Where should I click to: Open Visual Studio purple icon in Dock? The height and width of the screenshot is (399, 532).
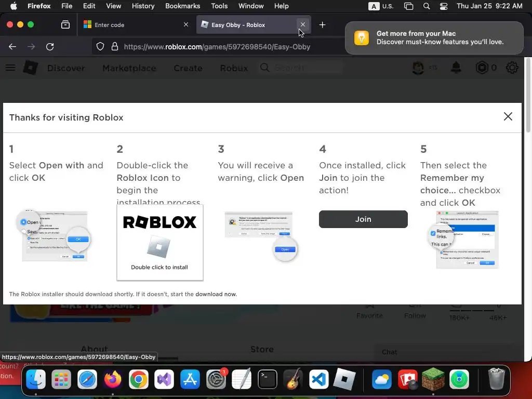[x=164, y=379]
